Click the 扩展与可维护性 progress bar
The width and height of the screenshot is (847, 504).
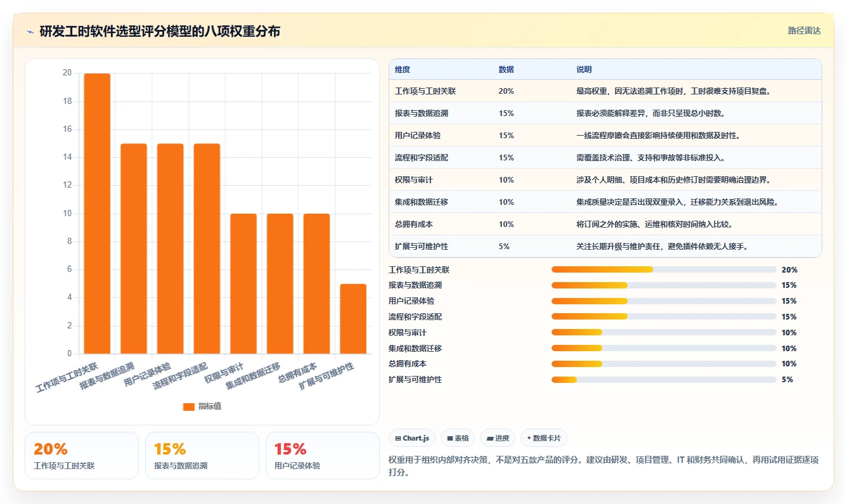click(x=664, y=380)
